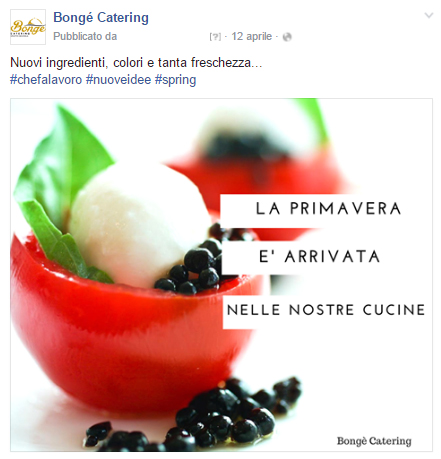Open the #nuoveidee hashtag

click(118, 80)
